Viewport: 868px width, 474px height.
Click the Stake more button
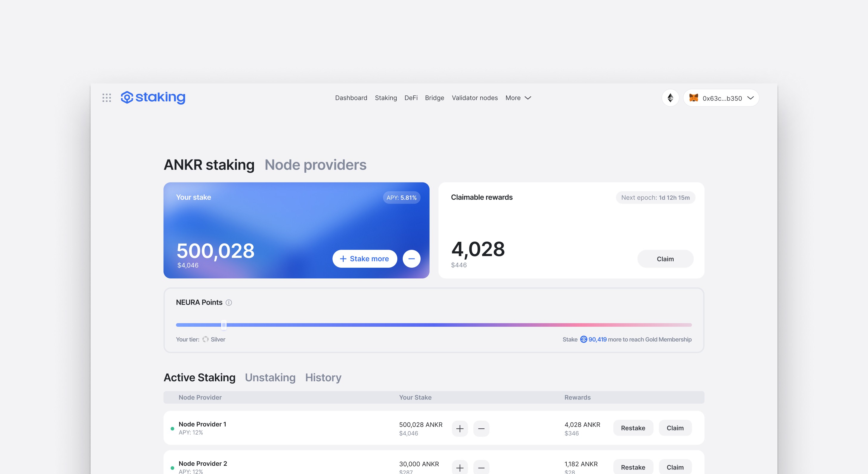(x=365, y=259)
